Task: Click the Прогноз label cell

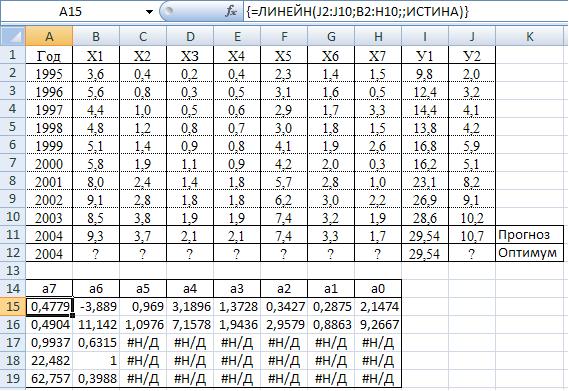Action: 529,235
